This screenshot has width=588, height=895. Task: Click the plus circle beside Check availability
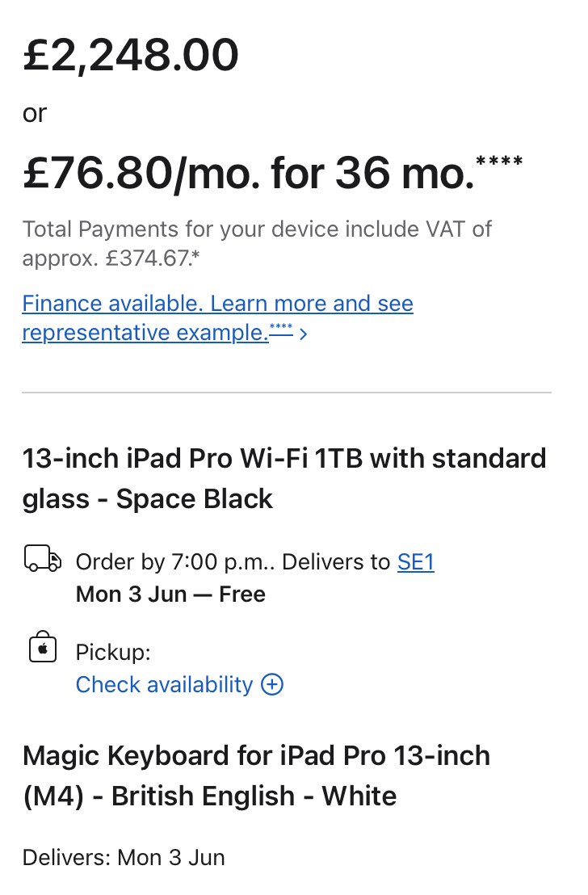click(272, 685)
